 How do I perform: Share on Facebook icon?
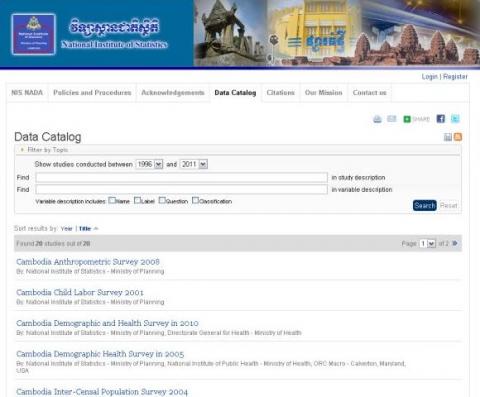point(441,119)
